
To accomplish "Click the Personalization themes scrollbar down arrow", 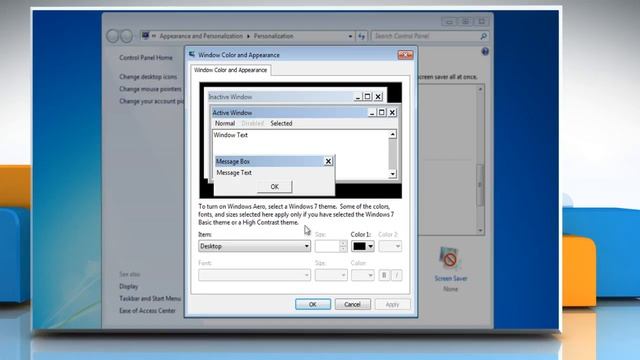I will pyautogui.click(x=480, y=231).
